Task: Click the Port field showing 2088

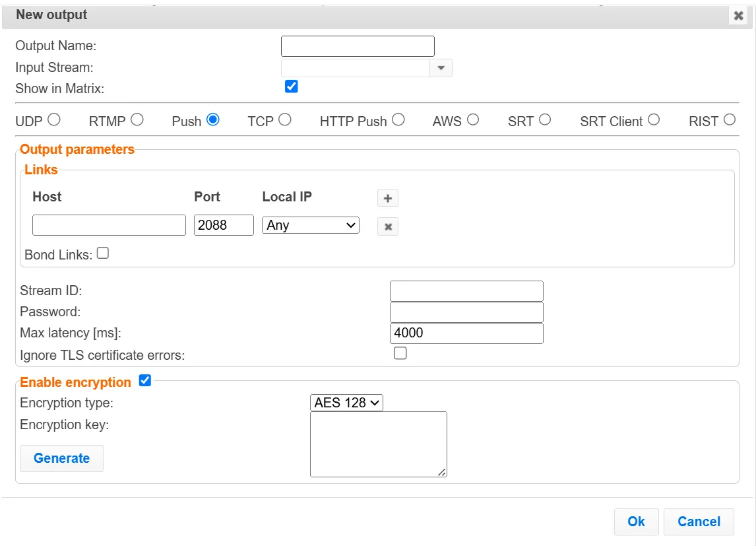Action: click(224, 225)
